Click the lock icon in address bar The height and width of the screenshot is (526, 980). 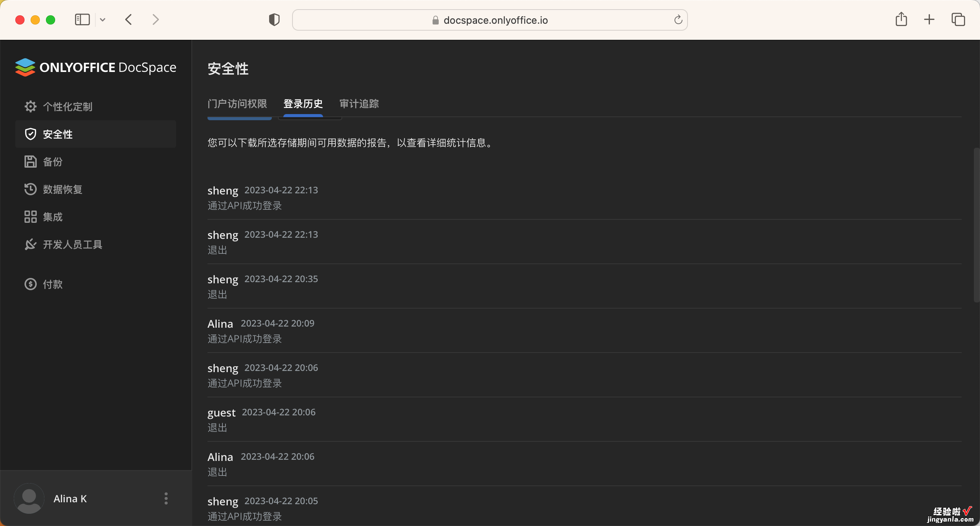(x=435, y=20)
